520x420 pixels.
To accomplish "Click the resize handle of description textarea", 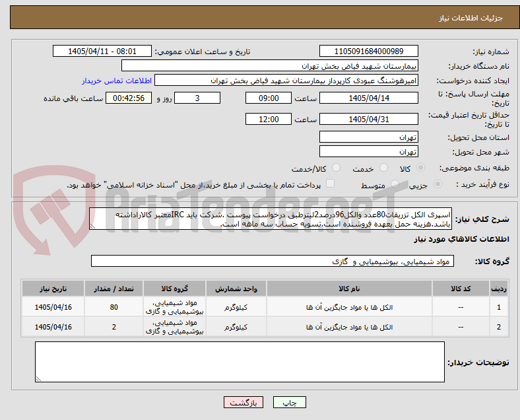I will click(x=92, y=227).
